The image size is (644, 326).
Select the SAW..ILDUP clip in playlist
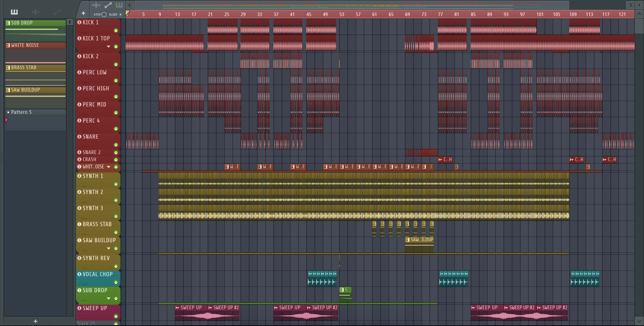[419, 244]
